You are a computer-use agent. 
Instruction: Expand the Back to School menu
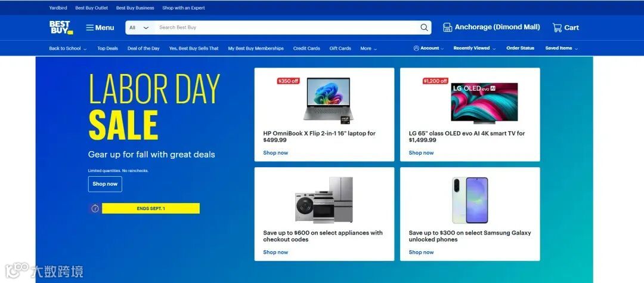pos(68,48)
